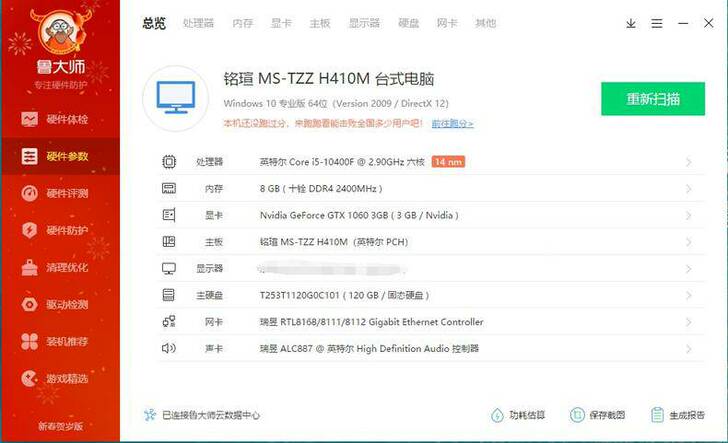Switch to the 硬盘 tab
Image resolution: width=728 pixels, height=443 pixels.
409,23
